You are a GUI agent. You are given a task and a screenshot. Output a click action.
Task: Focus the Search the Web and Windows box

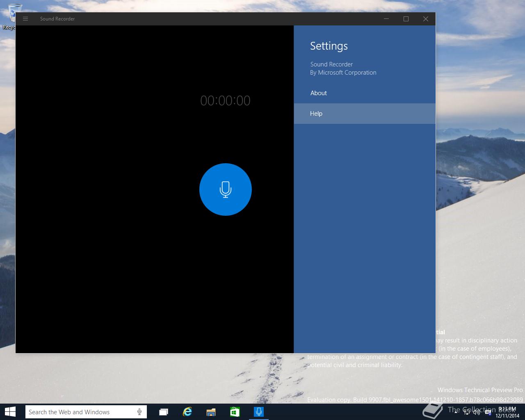(86, 412)
